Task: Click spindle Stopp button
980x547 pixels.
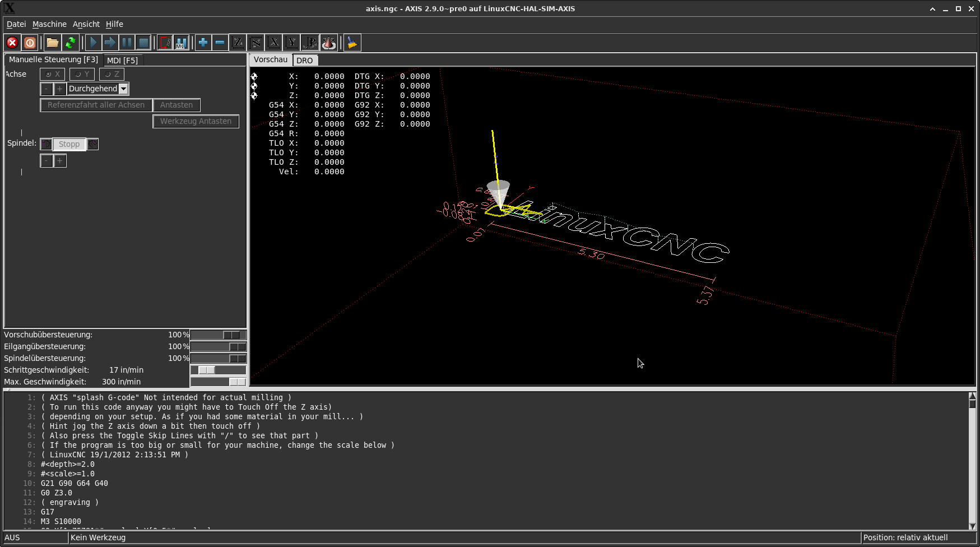Action: 69,144
